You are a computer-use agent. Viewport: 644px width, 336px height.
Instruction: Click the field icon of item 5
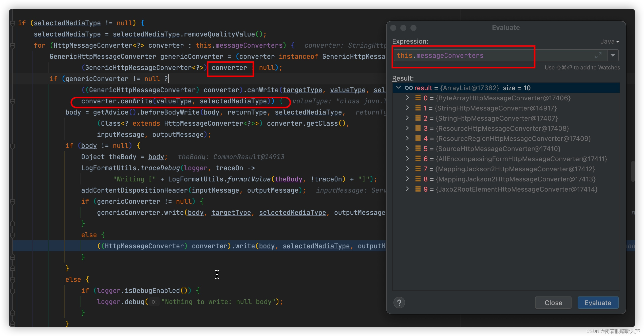[x=418, y=148]
